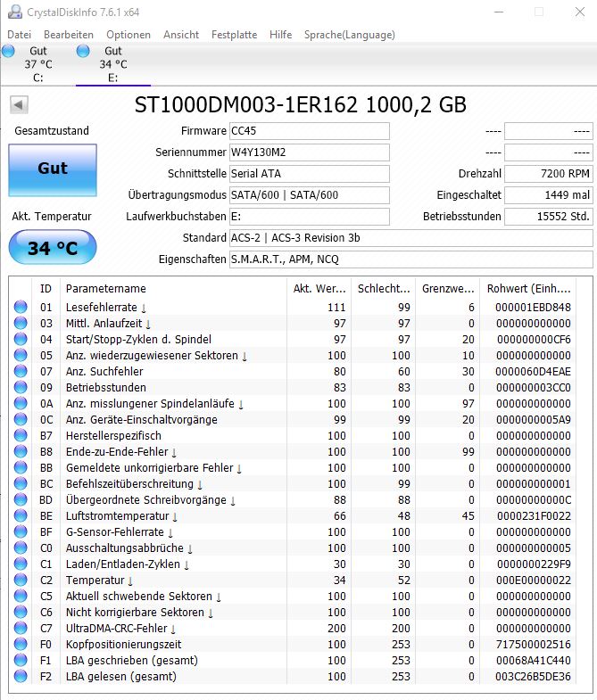Open the Datei menu
The height and width of the screenshot is (700, 597).
[x=20, y=35]
